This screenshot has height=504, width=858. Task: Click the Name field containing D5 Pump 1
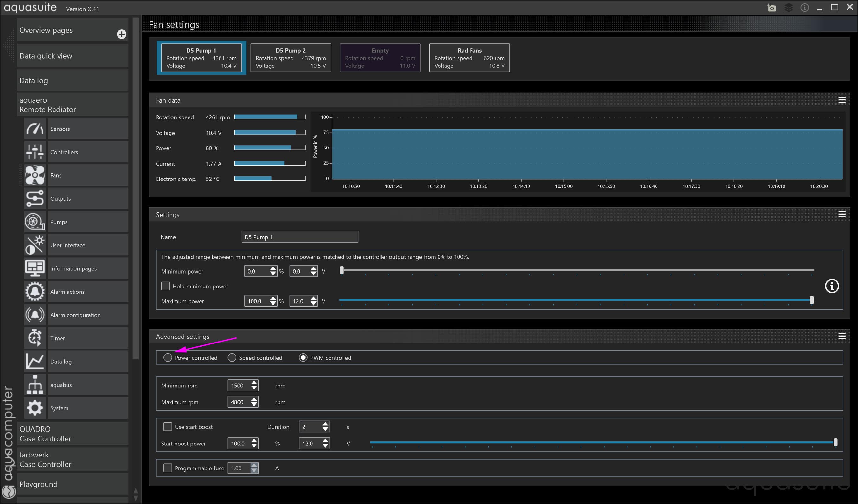pyautogui.click(x=300, y=237)
